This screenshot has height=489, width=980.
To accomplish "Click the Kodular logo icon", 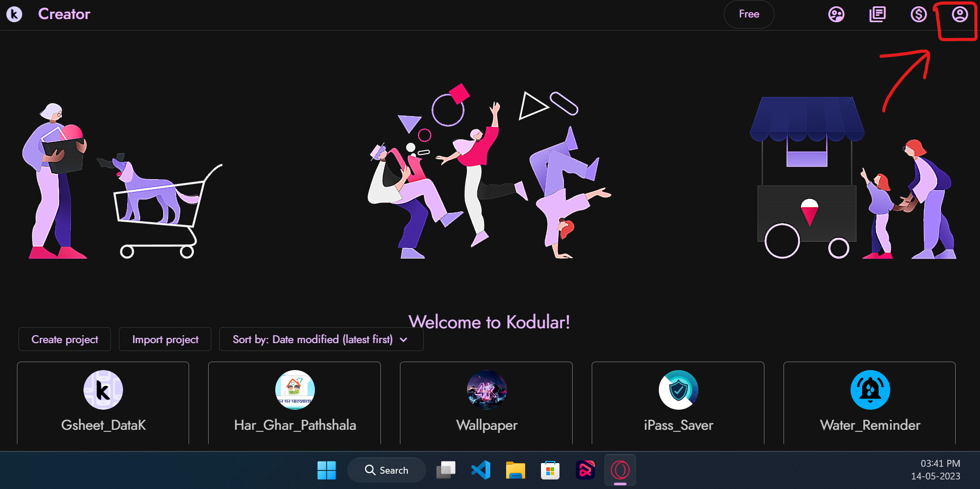I will point(14,14).
